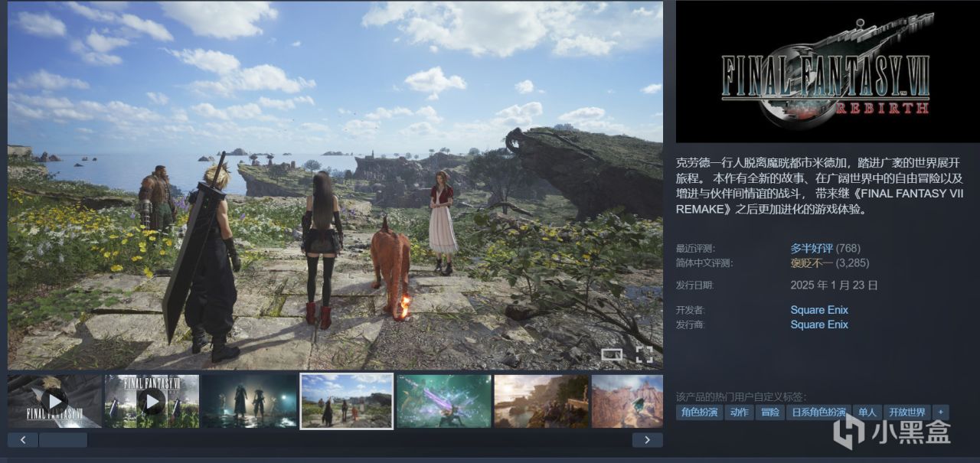This screenshot has width=980, height=463.
Task: Move thumbnail strip right with arrow
Action: point(648,440)
